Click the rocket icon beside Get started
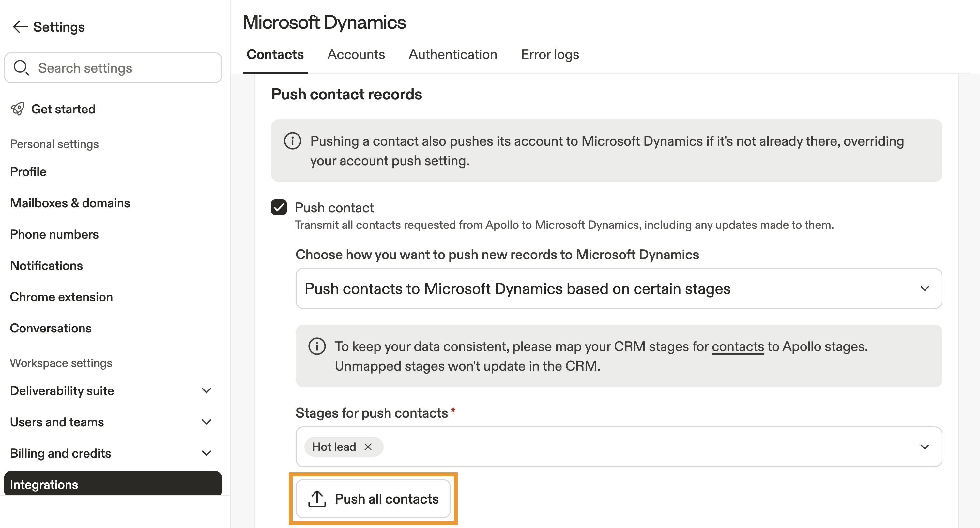 pyautogui.click(x=18, y=109)
